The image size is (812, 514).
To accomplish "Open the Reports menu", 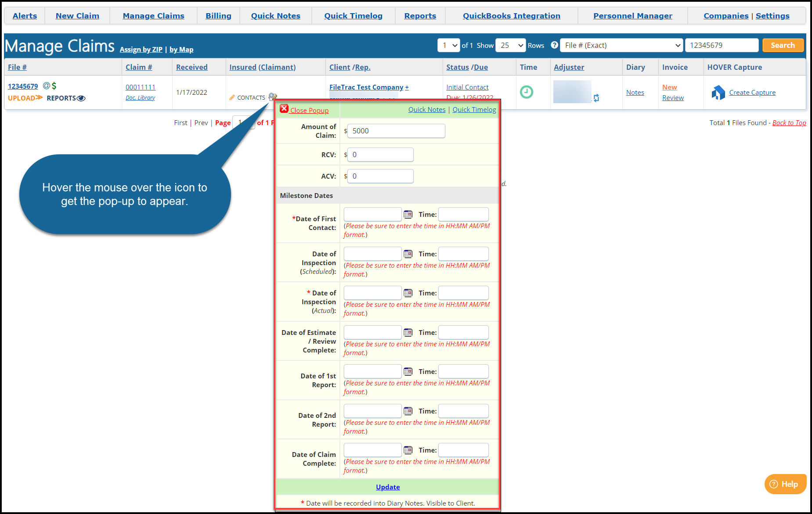I will click(x=420, y=16).
